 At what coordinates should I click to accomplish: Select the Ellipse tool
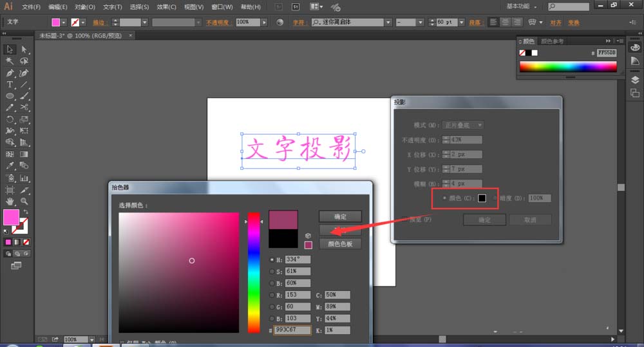[10, 96]
